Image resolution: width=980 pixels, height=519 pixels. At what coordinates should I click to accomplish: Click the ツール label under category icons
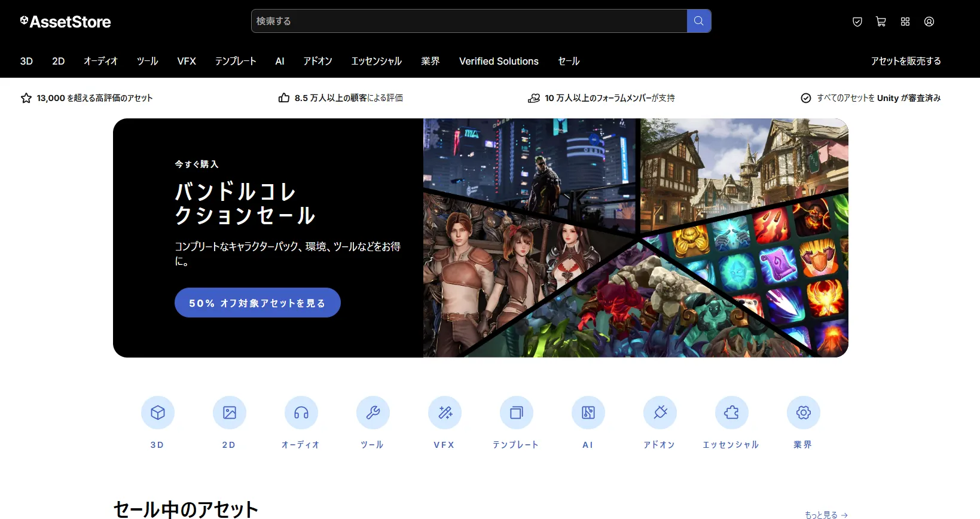[x=373, y=445]
